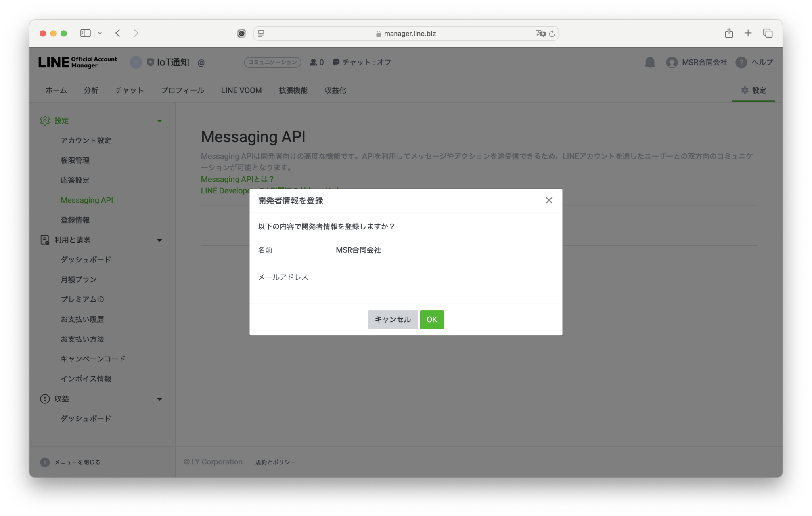Click the shield badge beside IoT通知
Screen dimensions: 812x516
pyautogui.click(x=151, y=62)
